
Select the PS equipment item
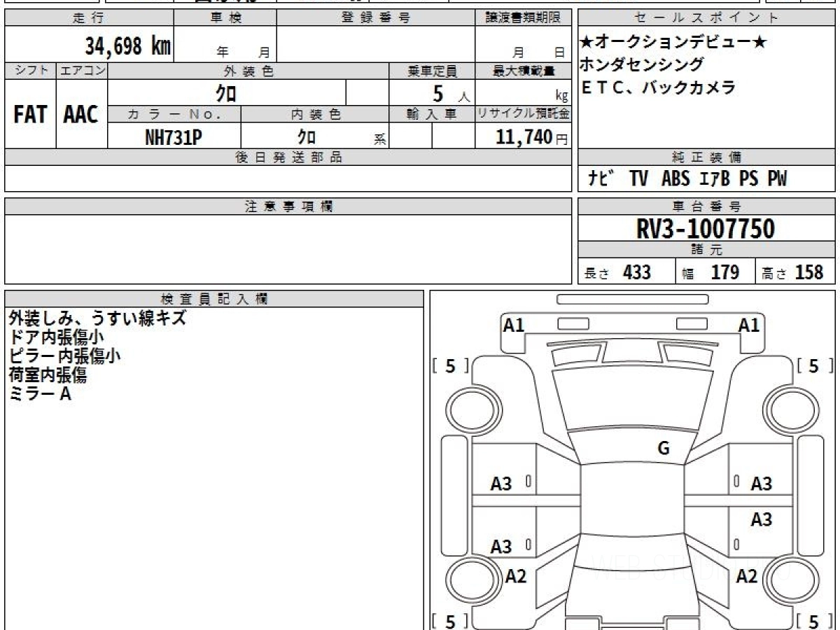click(x=748, y=179)
